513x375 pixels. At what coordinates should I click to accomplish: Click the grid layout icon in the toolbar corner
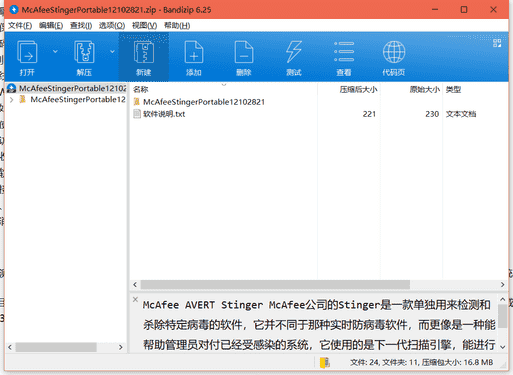(497, 43)
